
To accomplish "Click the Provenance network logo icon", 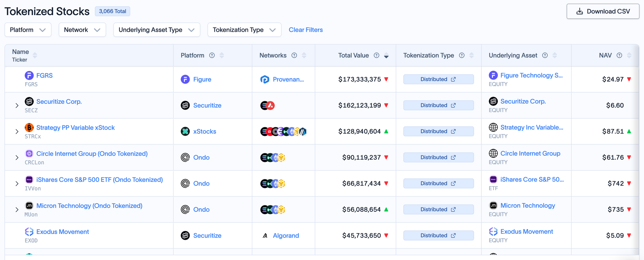I will [265, 79].
